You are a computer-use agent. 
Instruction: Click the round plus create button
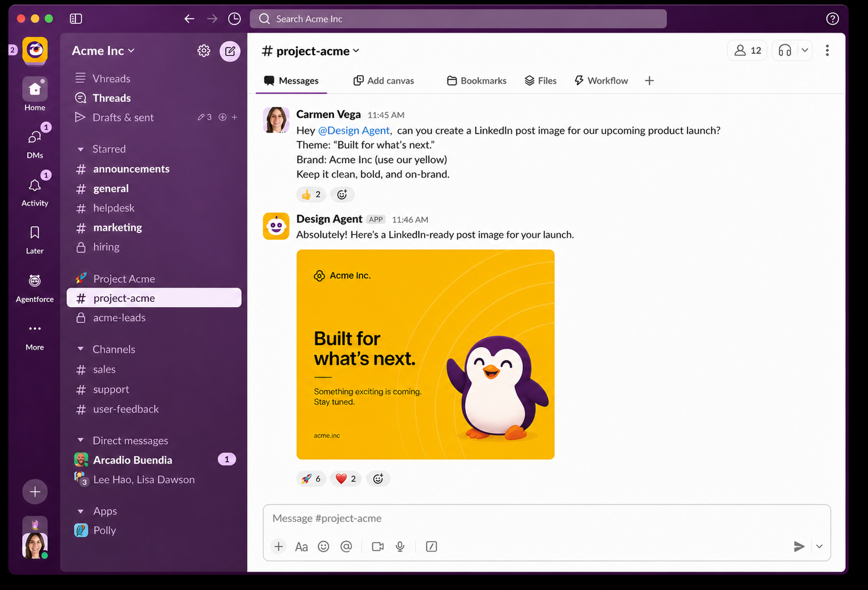[x=35, y=492]
